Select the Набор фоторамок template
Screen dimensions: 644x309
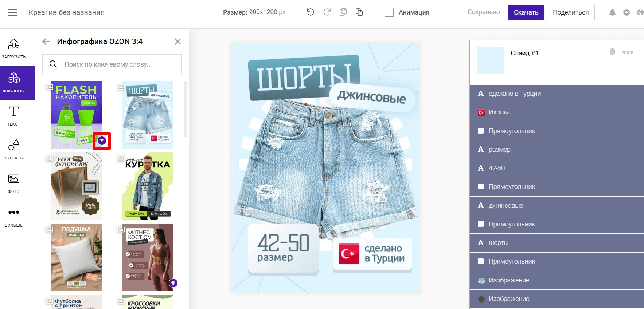(x=76, y=186)
